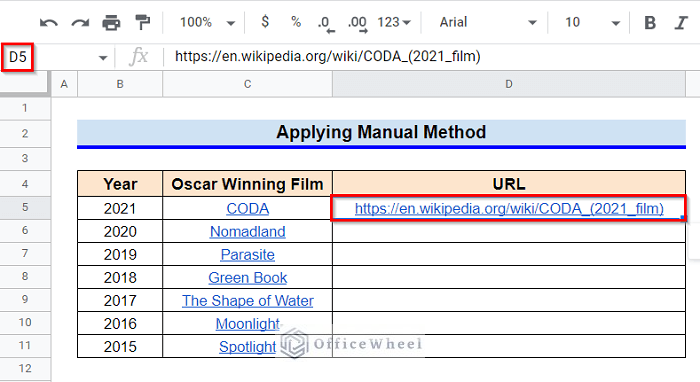Select the 'Year' header cell
This screenshot has width=700, height=382.
tap(120, 184)
